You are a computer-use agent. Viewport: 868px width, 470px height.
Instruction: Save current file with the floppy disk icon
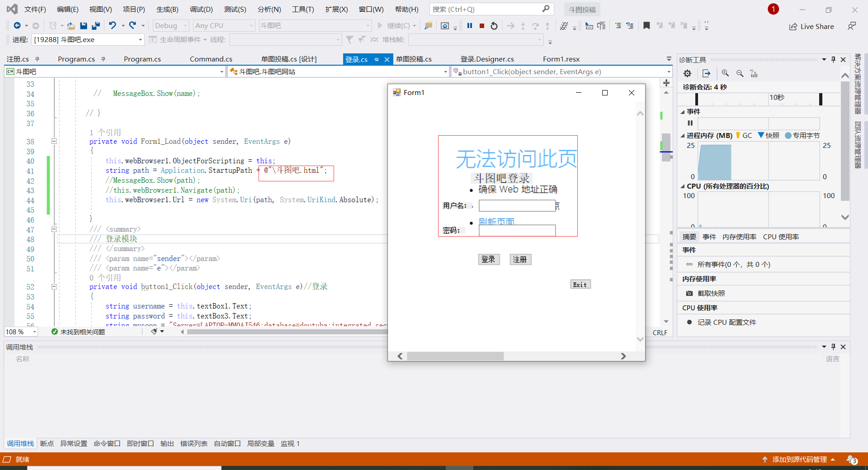[83, 26]
